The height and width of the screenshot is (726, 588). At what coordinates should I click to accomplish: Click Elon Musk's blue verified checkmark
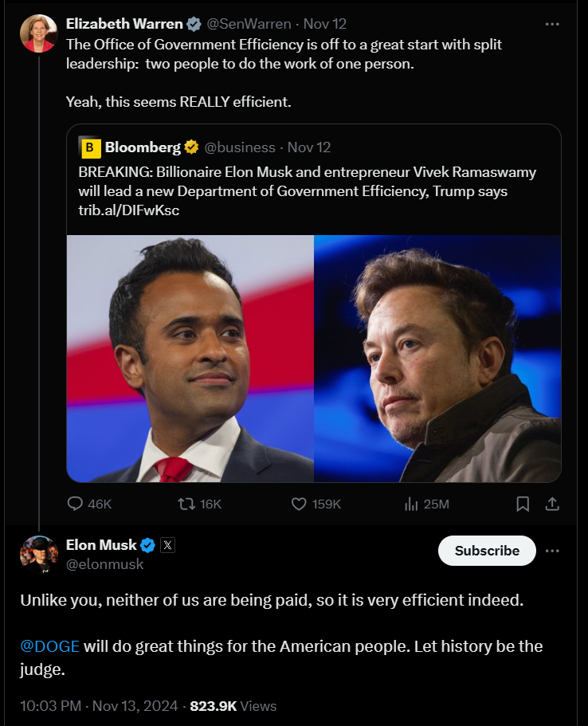147,546
